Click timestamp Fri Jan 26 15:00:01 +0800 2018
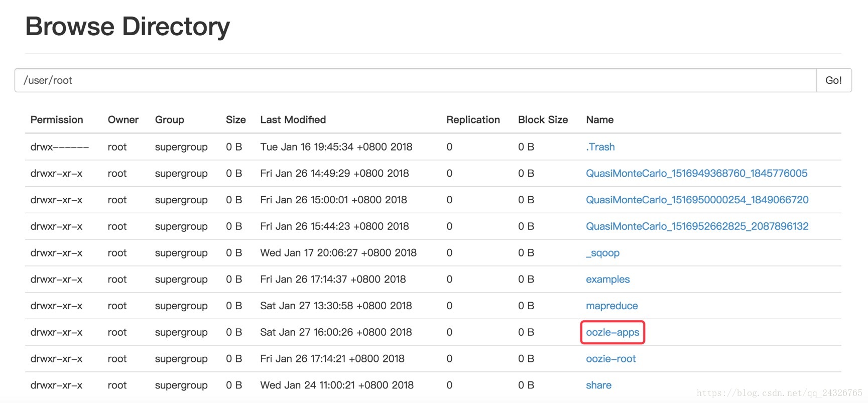This screenshot has width=868, height=403. click(x=334, y=200)
